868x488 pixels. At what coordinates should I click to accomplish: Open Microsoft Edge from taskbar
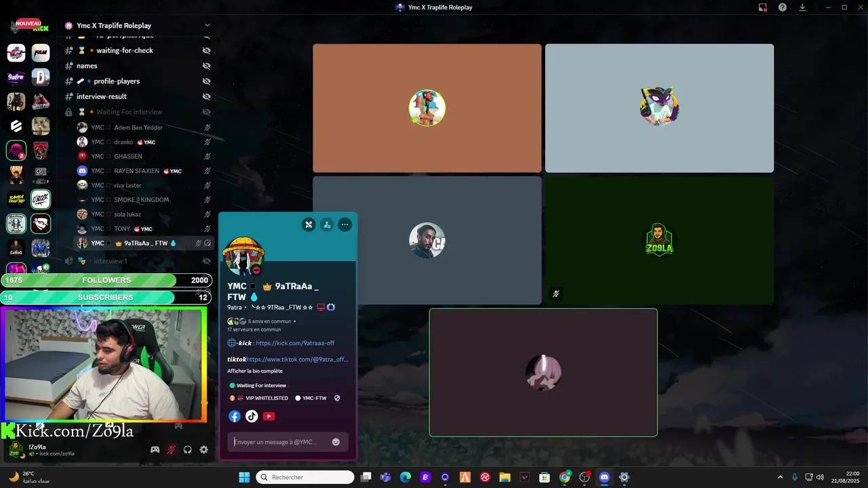(x=406, y=477)
